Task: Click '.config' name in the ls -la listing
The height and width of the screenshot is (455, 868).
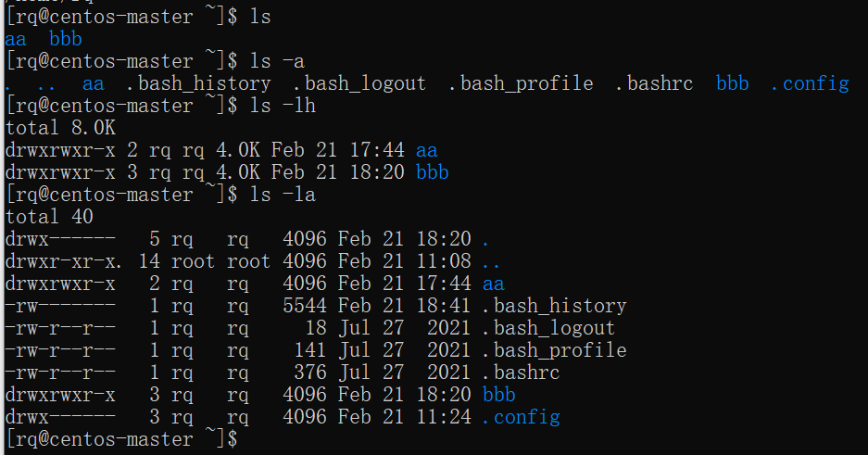Action: (521, 417)
